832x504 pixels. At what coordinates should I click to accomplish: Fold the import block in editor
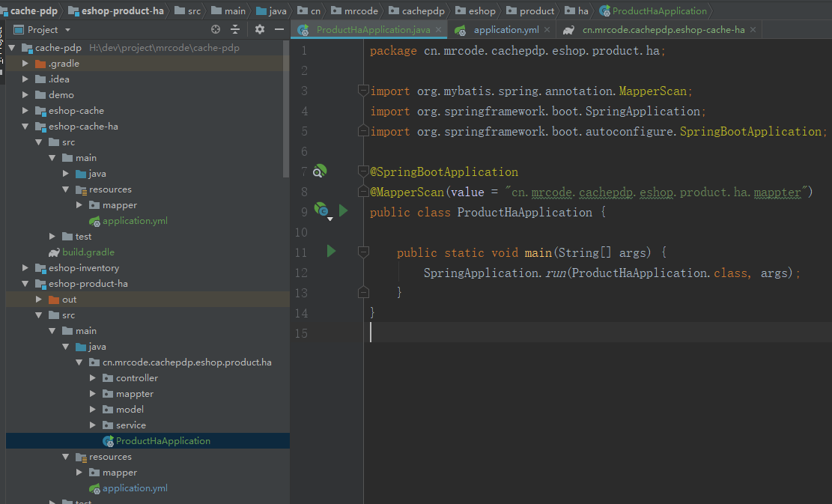364,91
